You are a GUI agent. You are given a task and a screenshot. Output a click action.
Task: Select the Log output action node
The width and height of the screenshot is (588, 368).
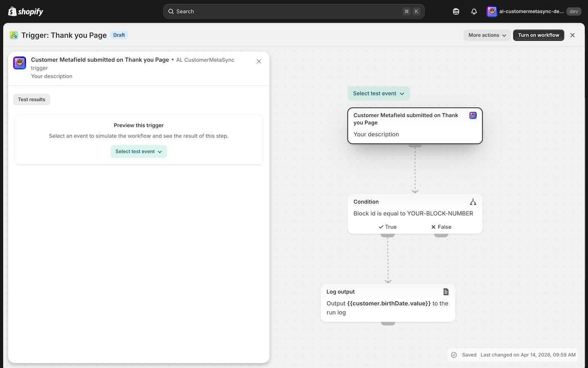(x=388, y=303)
